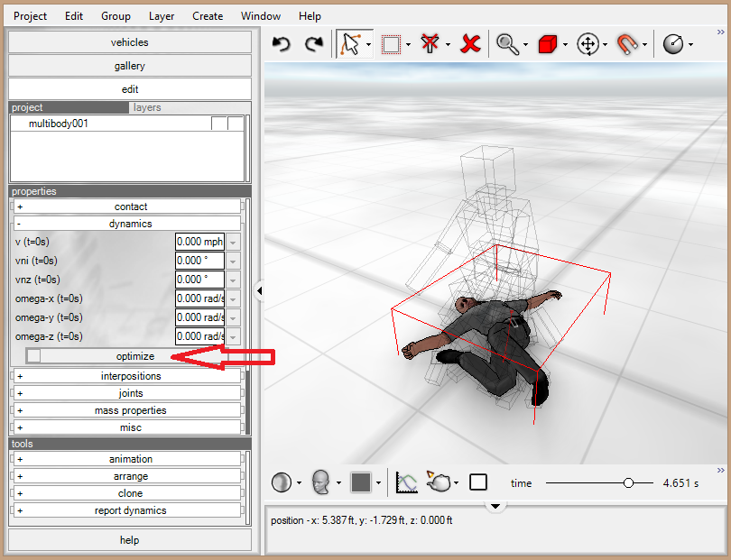Click the omega-x (t=0s) value field
This screenshot has height=560, width=731.
pos(199,298)
